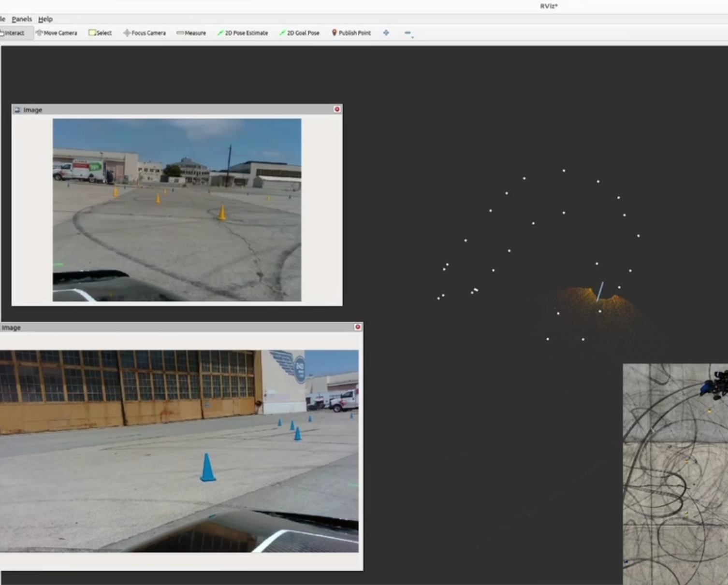Set a 2D Goal Pose

(300, 33)
